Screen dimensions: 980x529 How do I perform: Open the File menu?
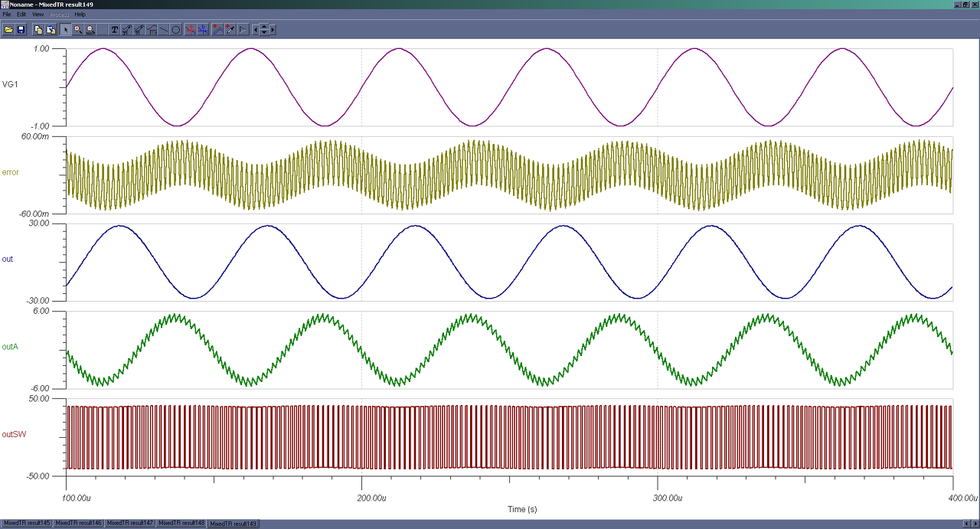7,15
